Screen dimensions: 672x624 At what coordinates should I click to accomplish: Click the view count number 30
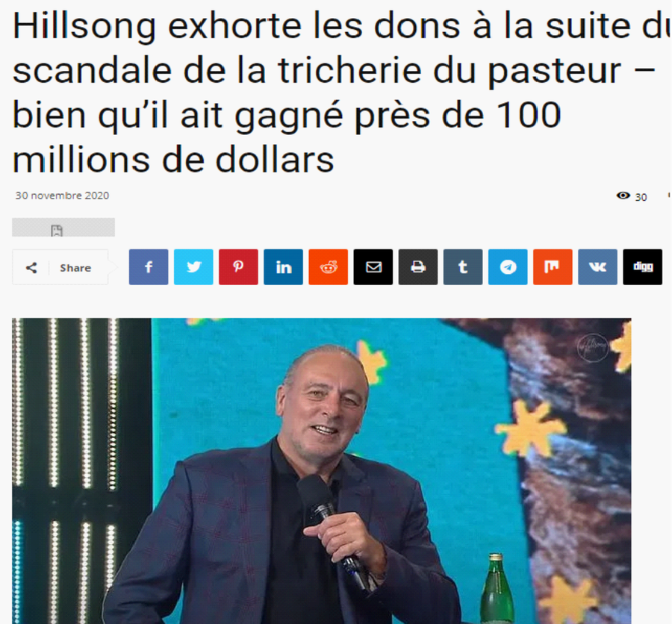tap(641, 197)
